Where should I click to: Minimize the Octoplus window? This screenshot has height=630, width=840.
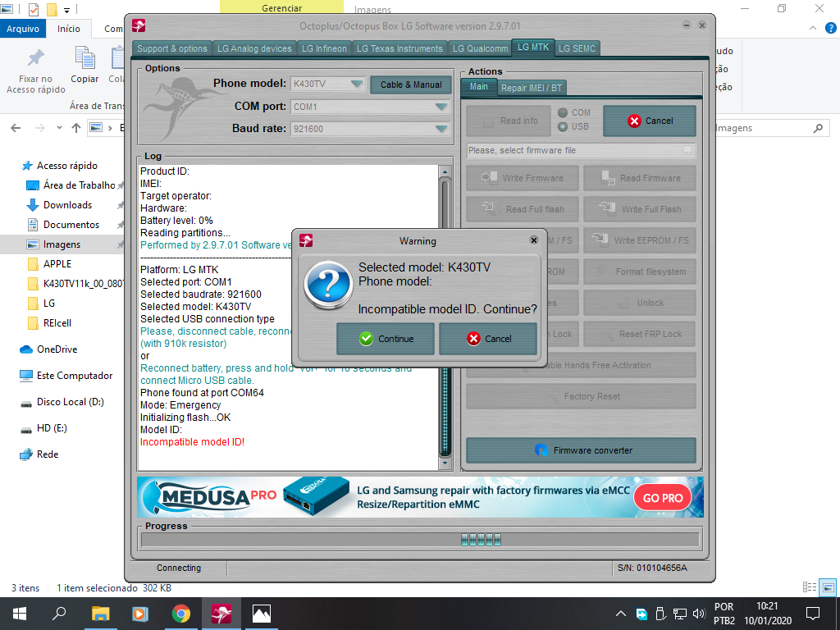click(687, 25)
